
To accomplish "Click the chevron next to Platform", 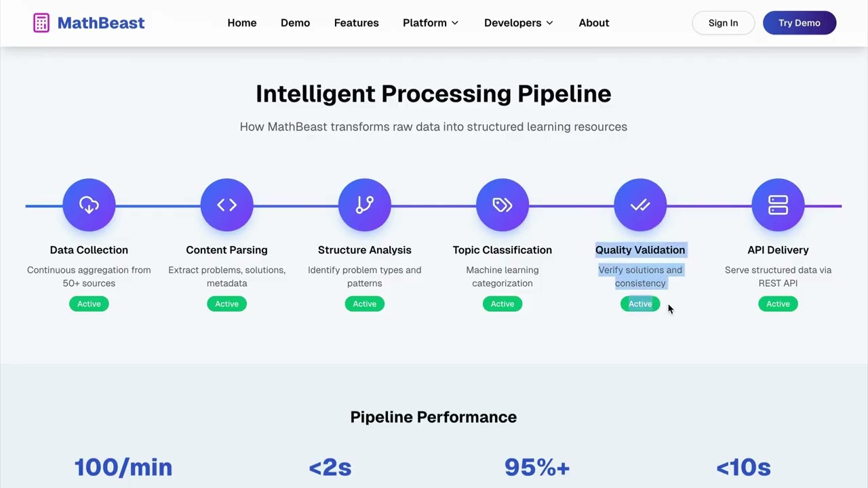I will point(455,23).
